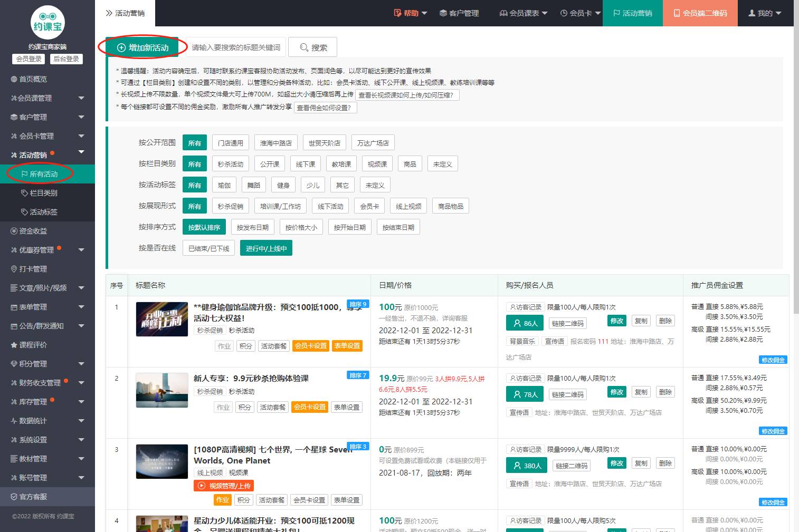
Task: Sort by 按发布日期
Action: tap(253, 227)
